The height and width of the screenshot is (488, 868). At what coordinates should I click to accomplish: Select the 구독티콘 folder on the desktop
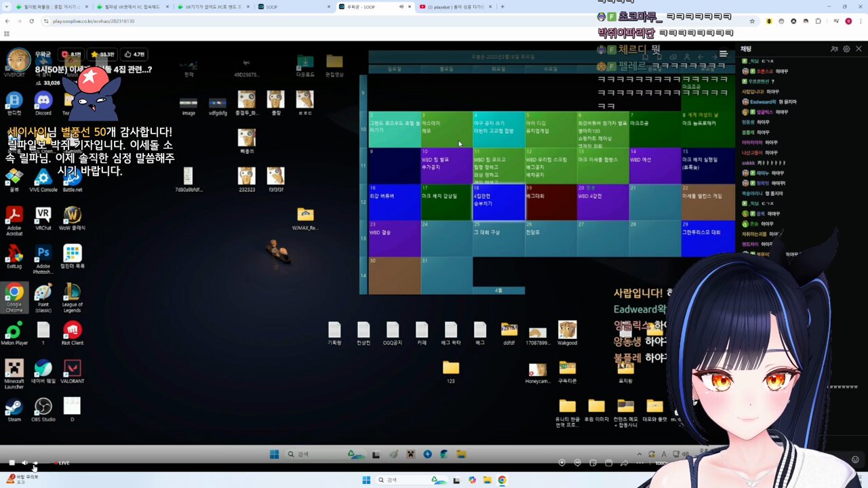(567, 372)
